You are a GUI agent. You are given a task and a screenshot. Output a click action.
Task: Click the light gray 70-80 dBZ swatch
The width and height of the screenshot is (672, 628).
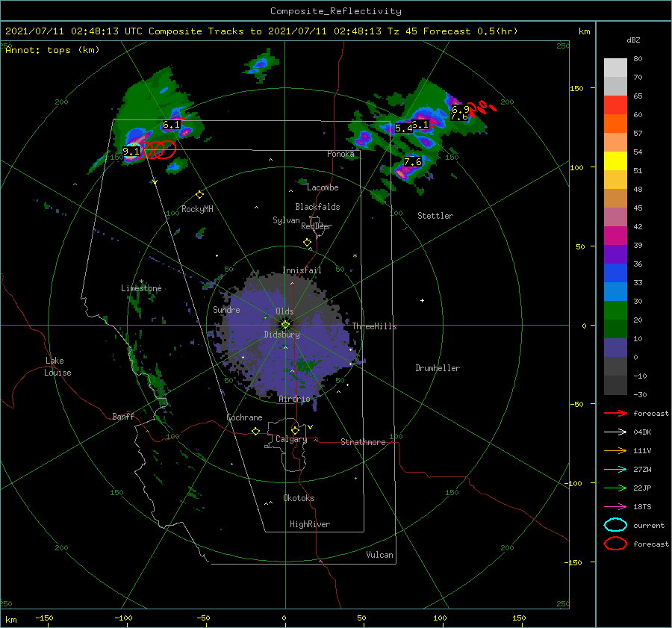(615, 68)
